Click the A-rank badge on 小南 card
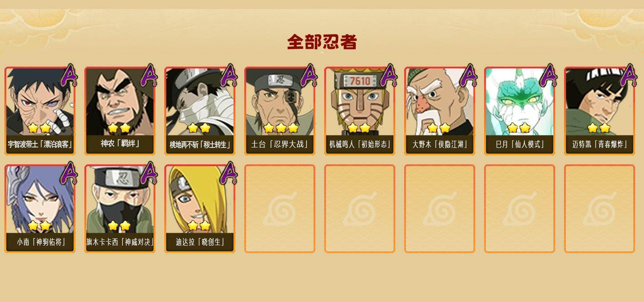The image size is (644, 302). tap(69, 173)
